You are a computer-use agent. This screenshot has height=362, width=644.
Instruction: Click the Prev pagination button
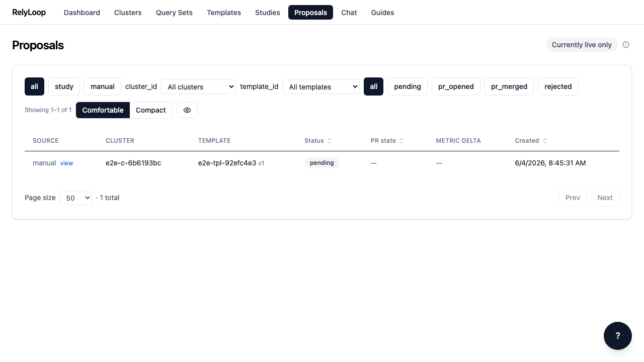point(573,198)
